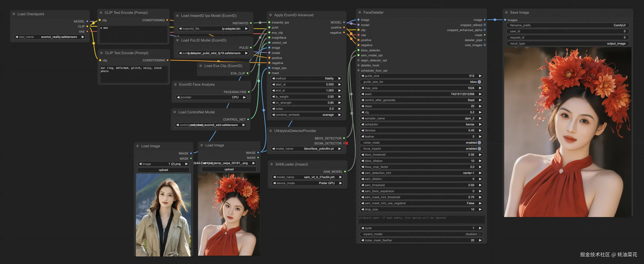This screenshot has width=644, height=264.
Task: Click upload on the left Load Image node
Action: pyautogui.click(x=163, y=170)
